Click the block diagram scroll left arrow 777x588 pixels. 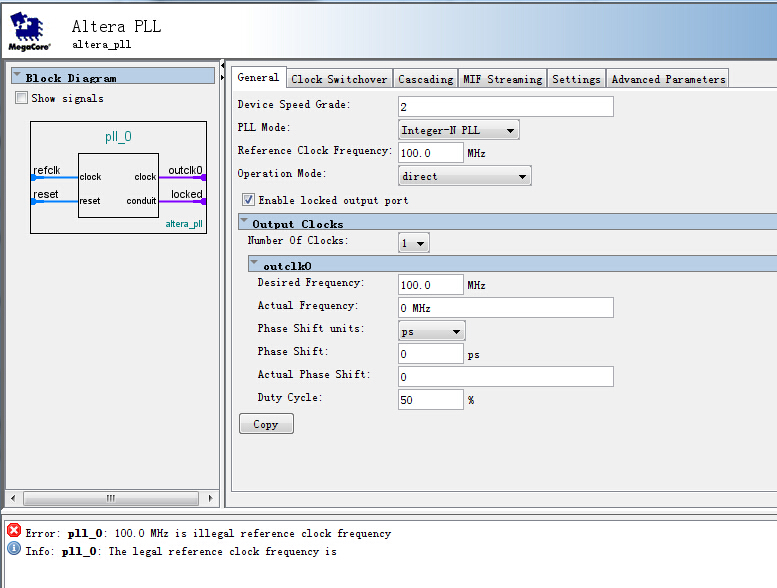click(x=13, y=498)
